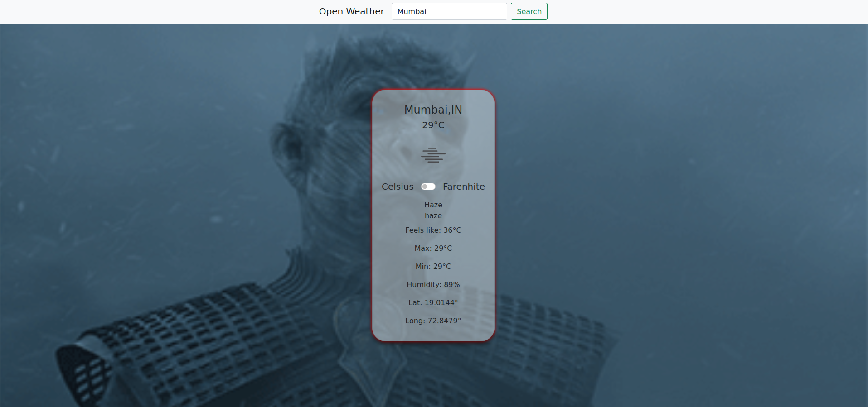Click the Long: 72.8479° value
Viewport: 868px width, 407px height.
[433, 321]
